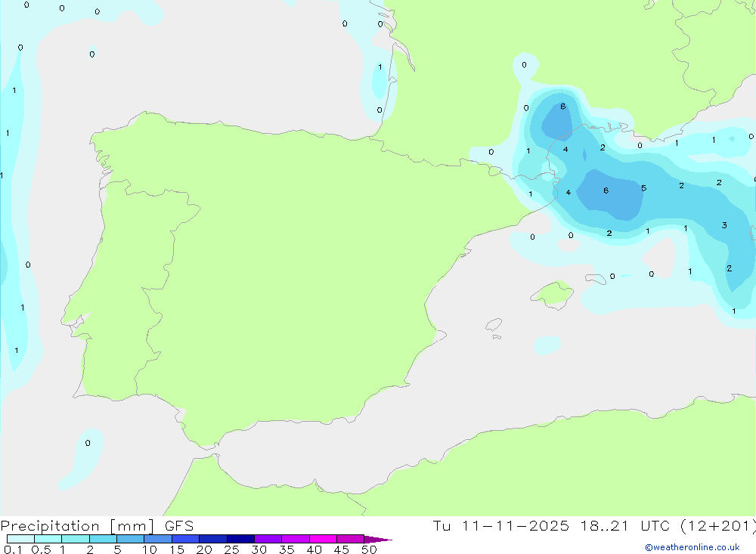
Task: Click the 30–35 mm purple legend swatch
Action: point(268,539)
